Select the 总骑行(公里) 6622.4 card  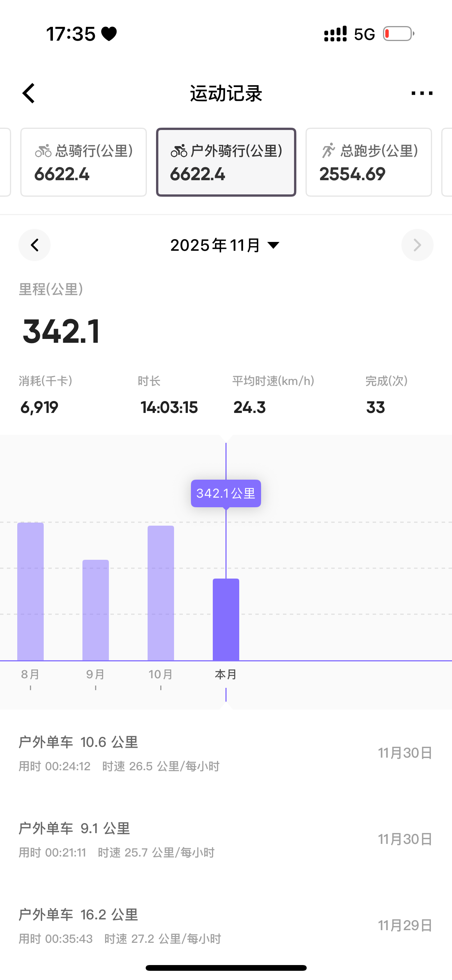84,162
